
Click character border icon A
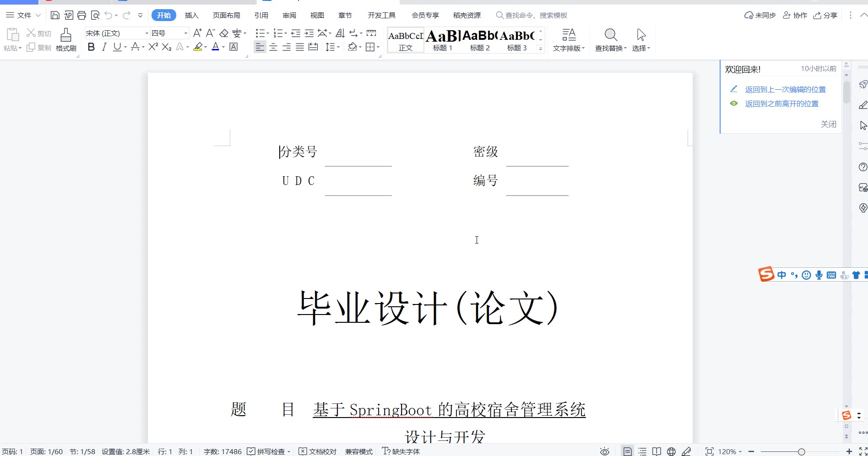tap(233, 47)
